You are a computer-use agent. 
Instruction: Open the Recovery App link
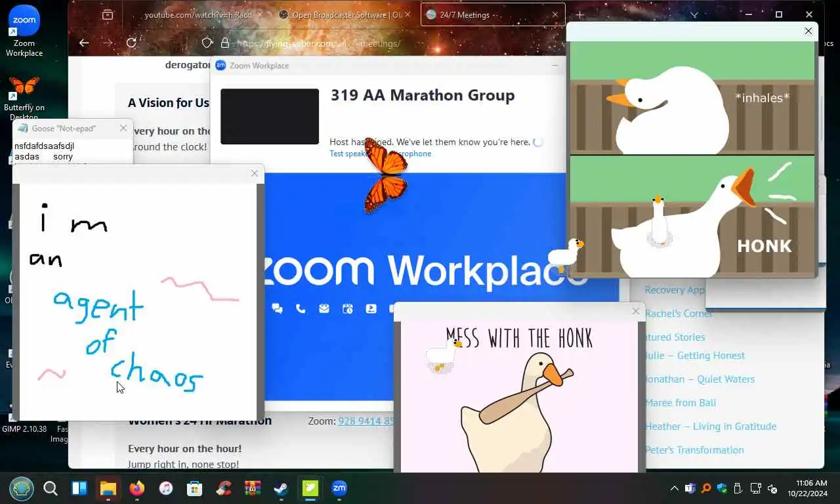[675, 289]
